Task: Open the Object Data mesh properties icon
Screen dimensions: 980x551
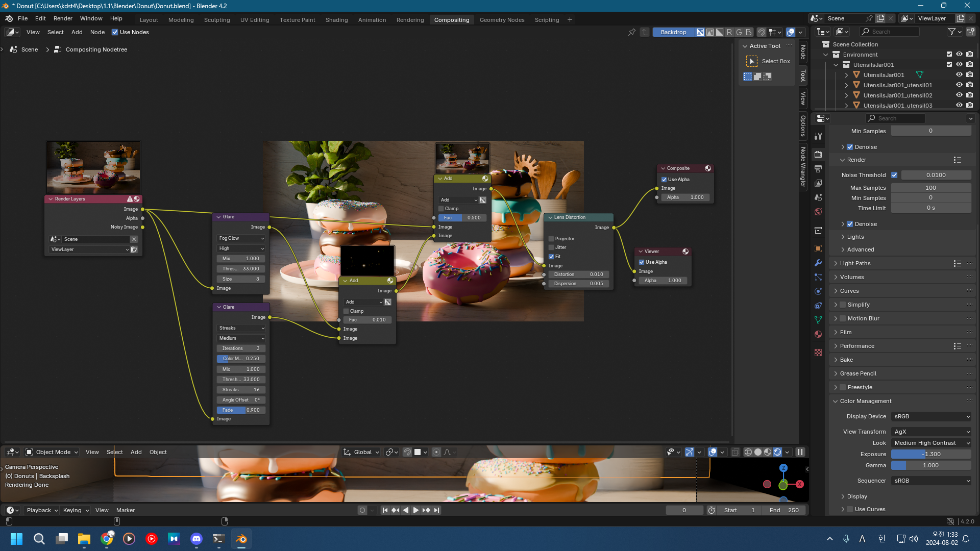Action: (x=818, y=320)
